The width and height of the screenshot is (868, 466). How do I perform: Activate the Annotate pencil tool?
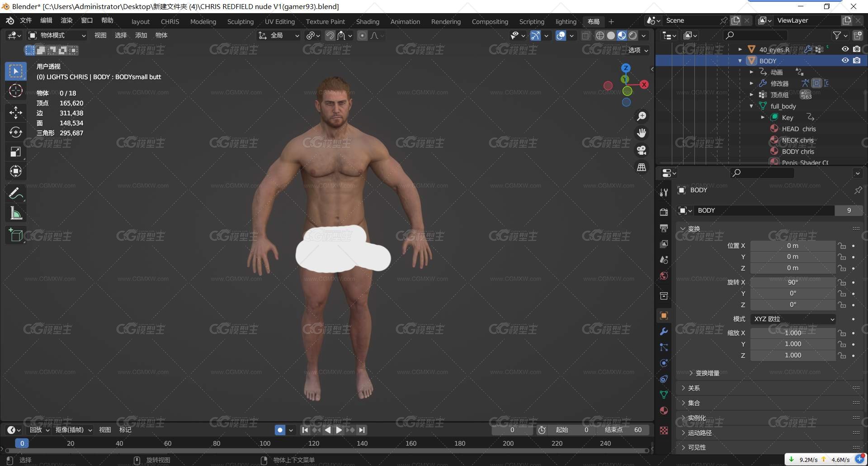coord(16,194)
